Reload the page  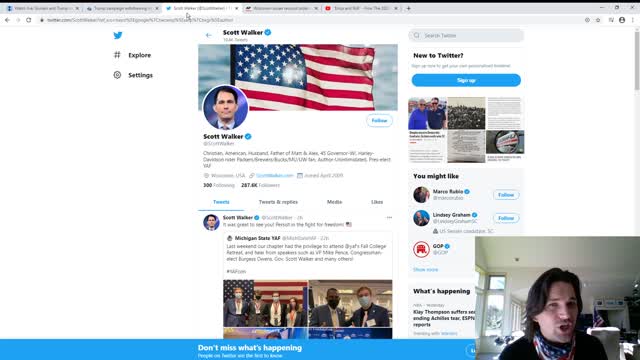29,20
